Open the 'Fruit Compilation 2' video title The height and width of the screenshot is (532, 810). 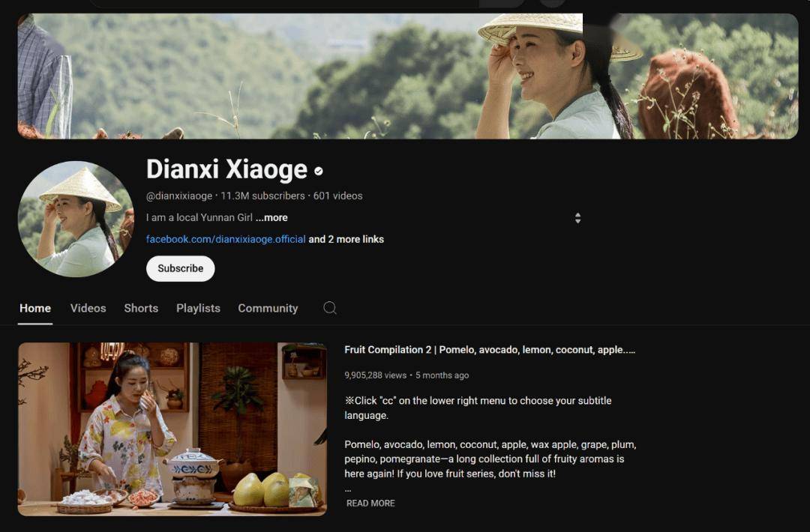click(x=490, y=349)
